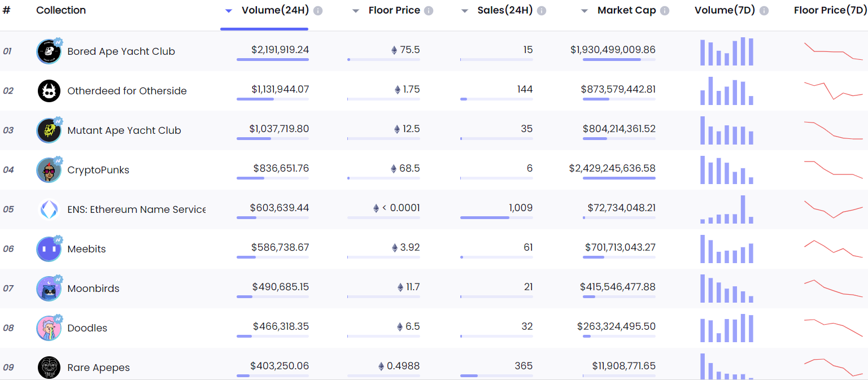Click the Meebits avatar icon
This screenshot has height=380, width=868.
click(49, 249)
